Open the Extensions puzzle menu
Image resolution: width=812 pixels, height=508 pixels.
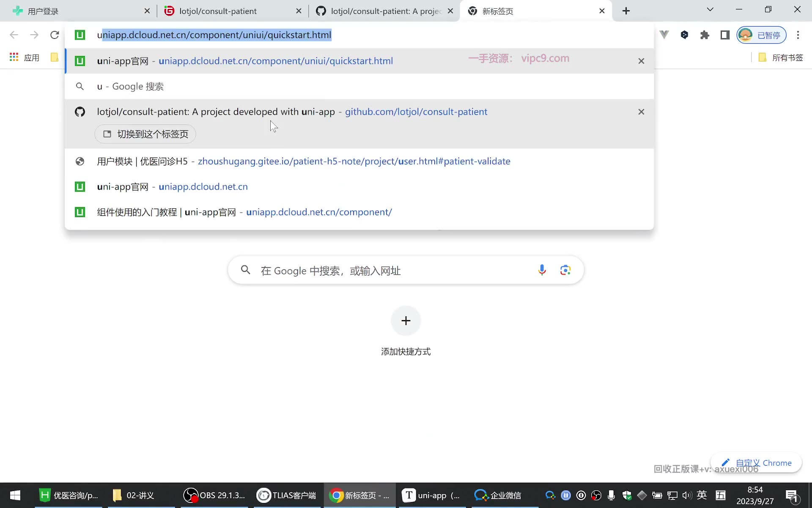(x=705, y=35)
